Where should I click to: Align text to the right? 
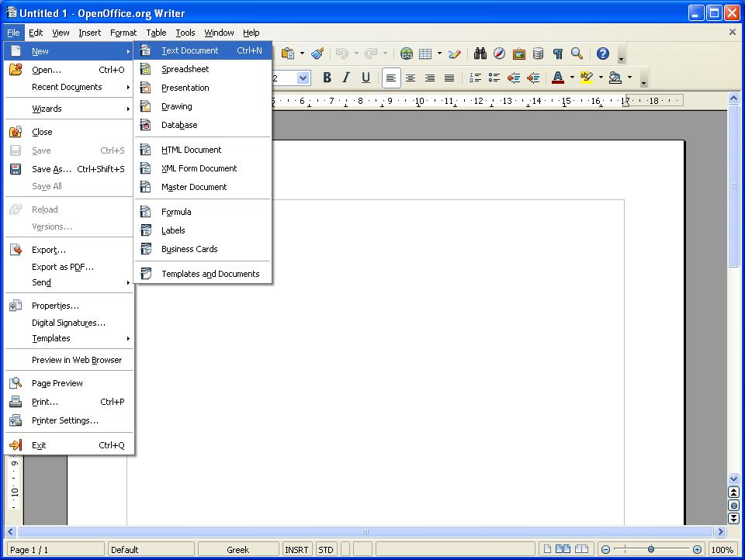[x=430, y=78]
